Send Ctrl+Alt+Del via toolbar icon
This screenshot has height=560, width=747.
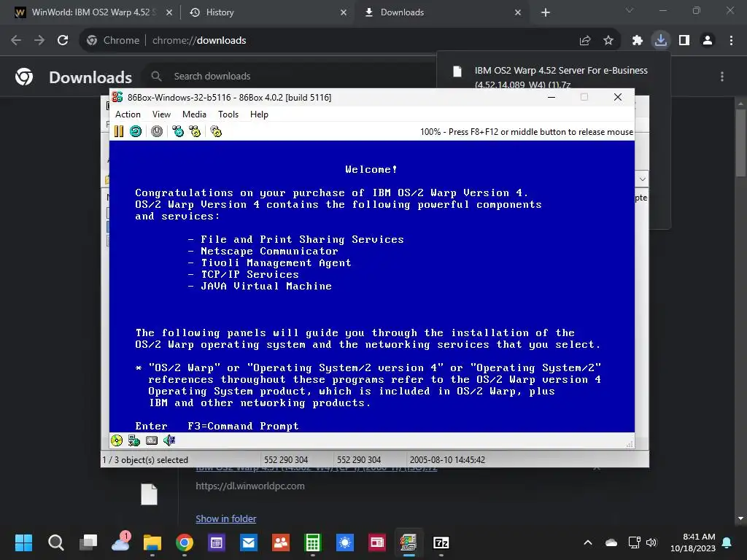point(178,131)
